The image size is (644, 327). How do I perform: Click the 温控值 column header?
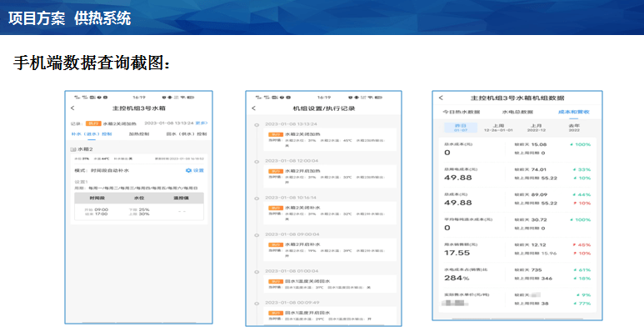point(181,199)
